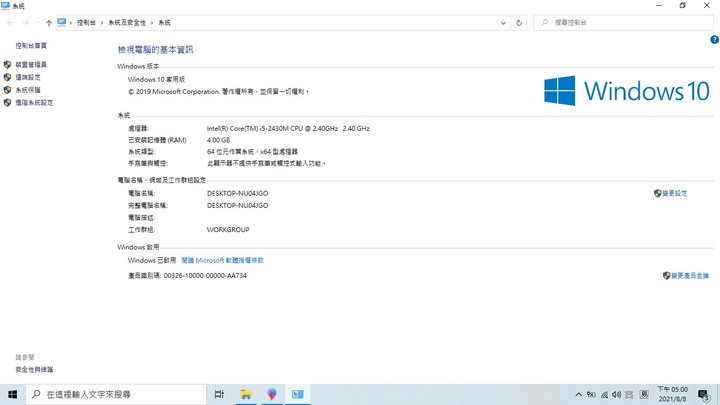
Task: Minimize the System window
Action: click(x=659, y=6)
